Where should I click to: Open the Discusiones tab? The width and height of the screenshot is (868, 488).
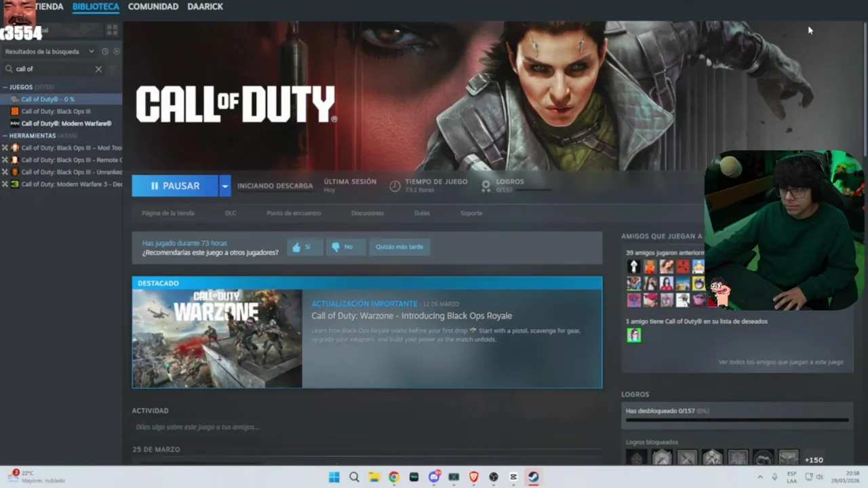pyautogui.click(x=368, y=213)
